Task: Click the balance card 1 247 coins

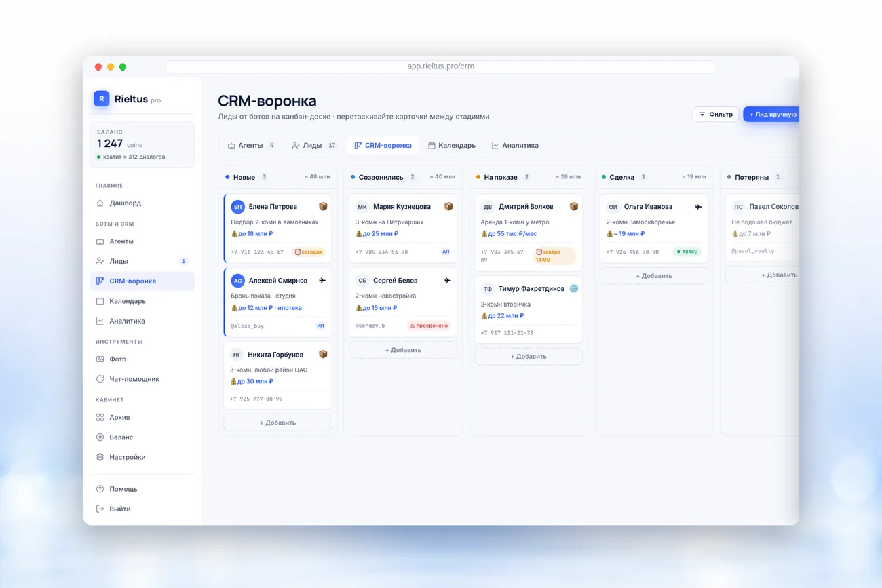Action: [142, 144]
